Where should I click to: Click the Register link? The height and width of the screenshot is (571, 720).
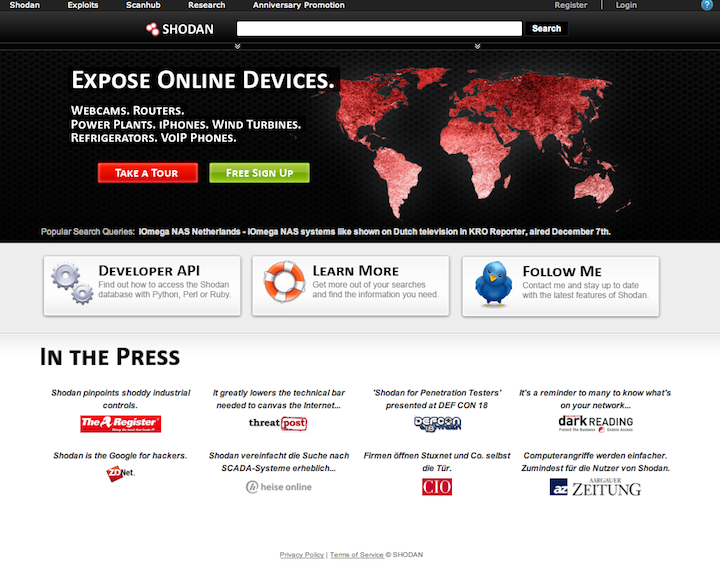[x=571, y=5]
